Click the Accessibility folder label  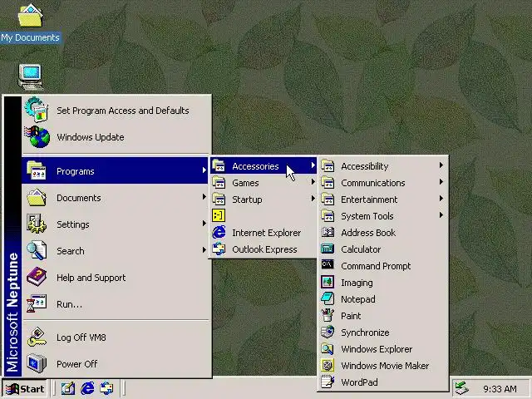point(364,166)
